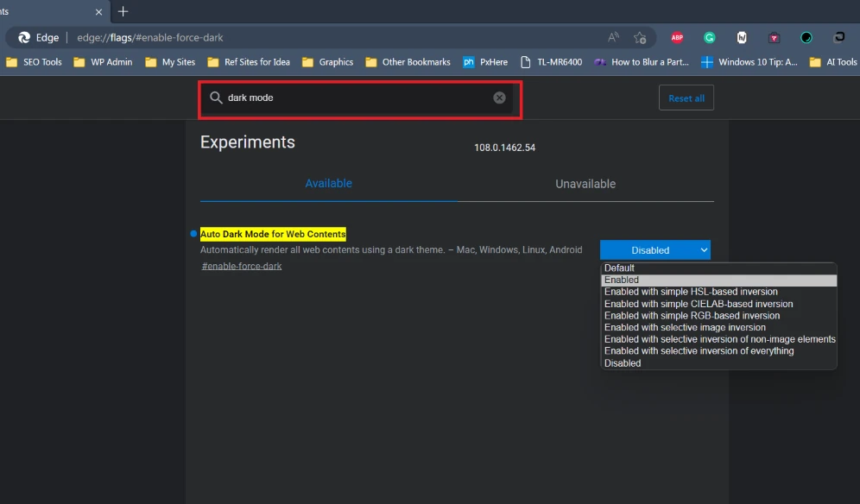Click into the dark mode search field
860x504 pixels.
tap(354, 98)
